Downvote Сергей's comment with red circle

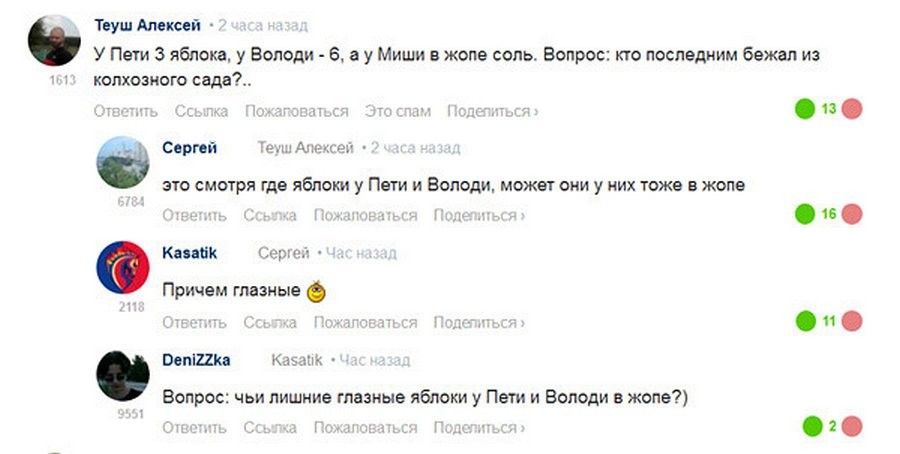click(x=852, y=213)
